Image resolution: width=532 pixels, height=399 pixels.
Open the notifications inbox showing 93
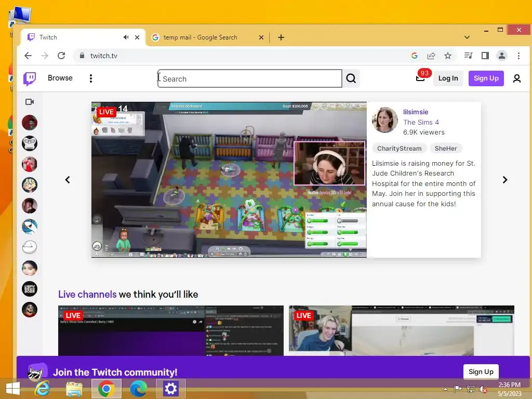coord(421,78)
